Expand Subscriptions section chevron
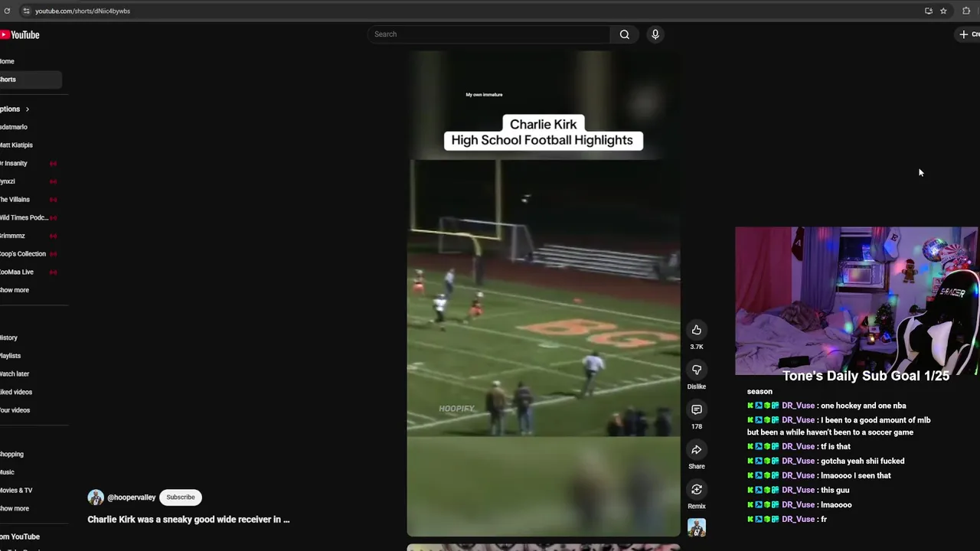Viewport: 980px width, 551px height. click(x=27, y=109)
